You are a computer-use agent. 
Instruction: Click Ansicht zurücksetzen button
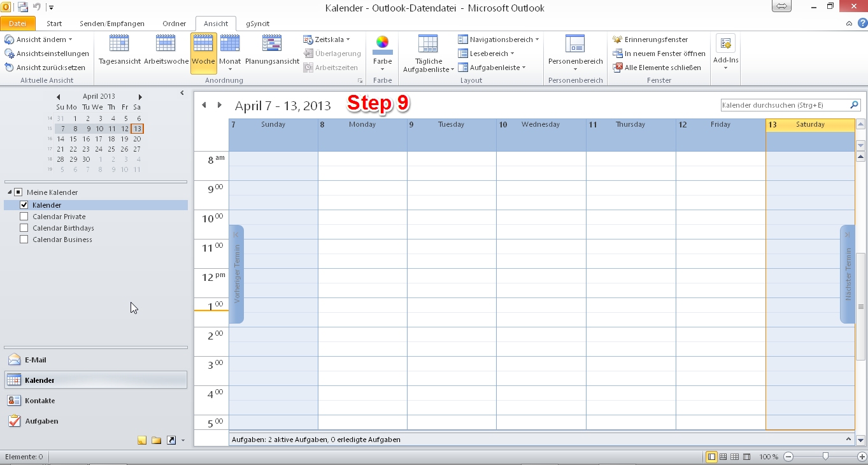tap(45, 68)
